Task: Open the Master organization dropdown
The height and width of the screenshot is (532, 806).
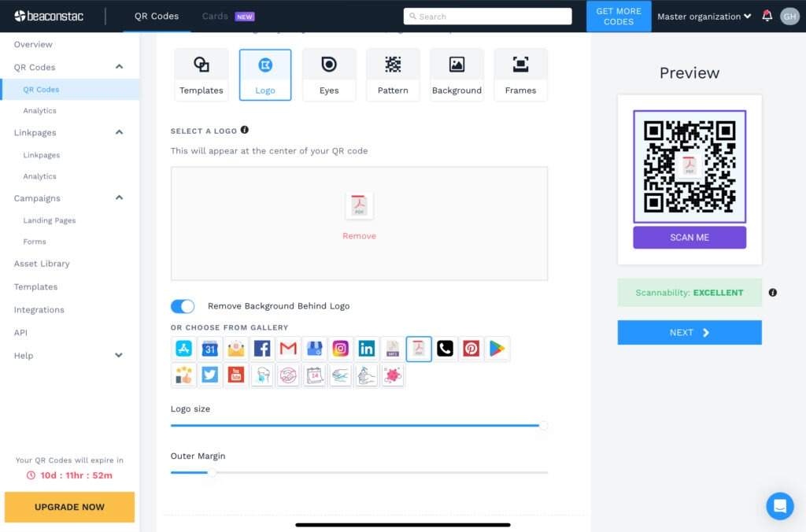Action: click(x=703, y=16)
